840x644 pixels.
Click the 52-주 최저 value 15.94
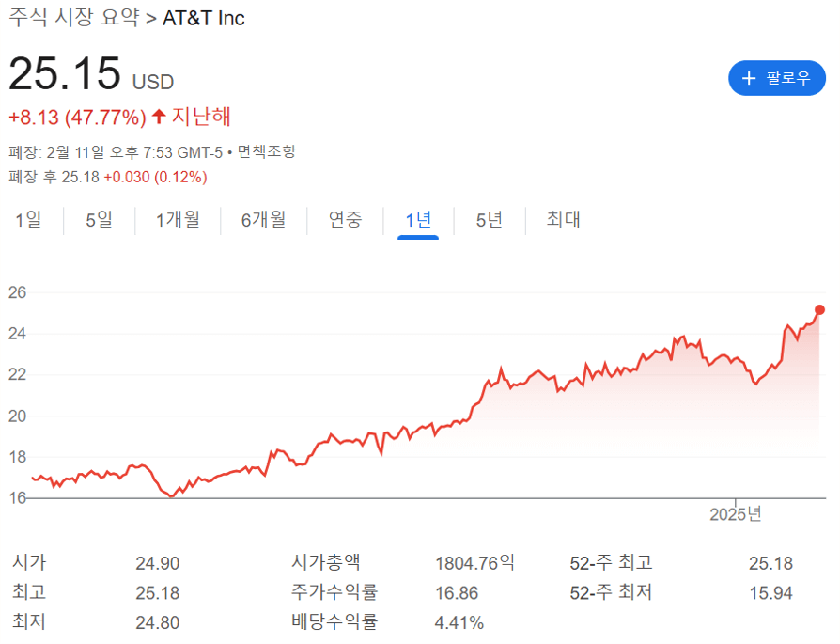click(770, 593)
